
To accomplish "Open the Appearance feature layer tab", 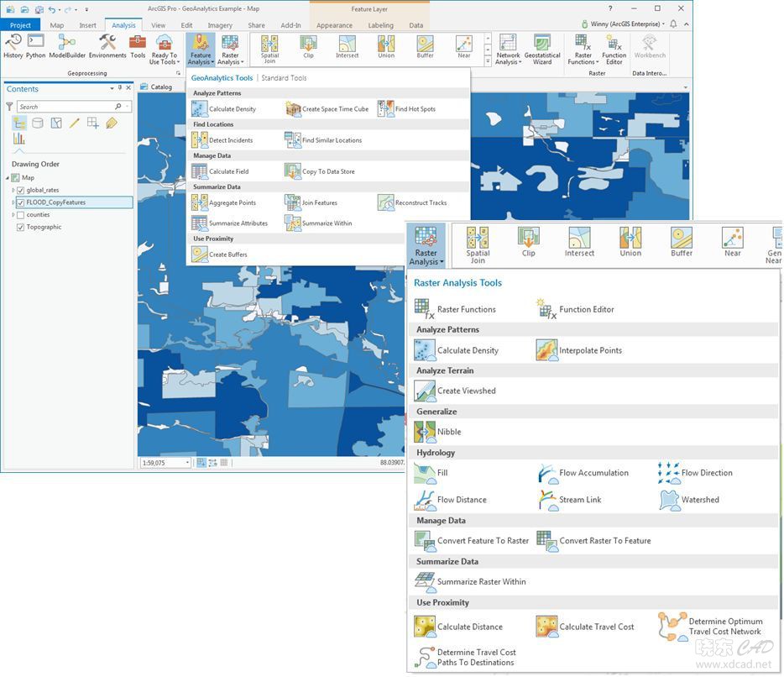I will click(x=334, y=25).
